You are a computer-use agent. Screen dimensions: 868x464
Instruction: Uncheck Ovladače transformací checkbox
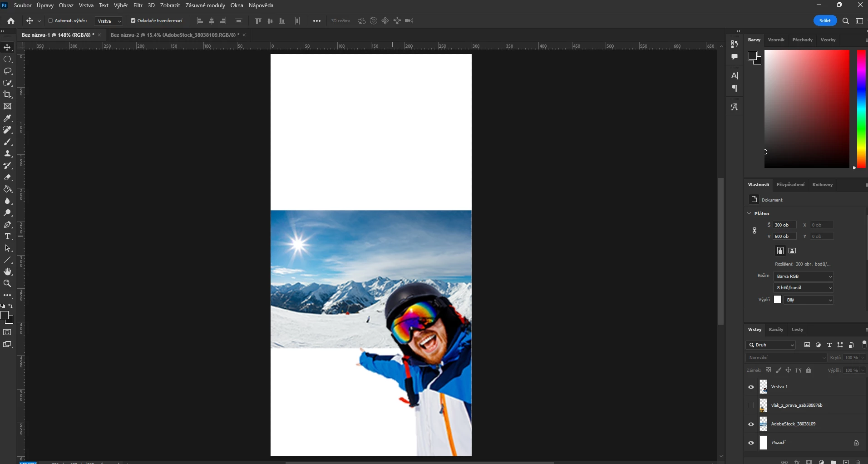point(133,21)
